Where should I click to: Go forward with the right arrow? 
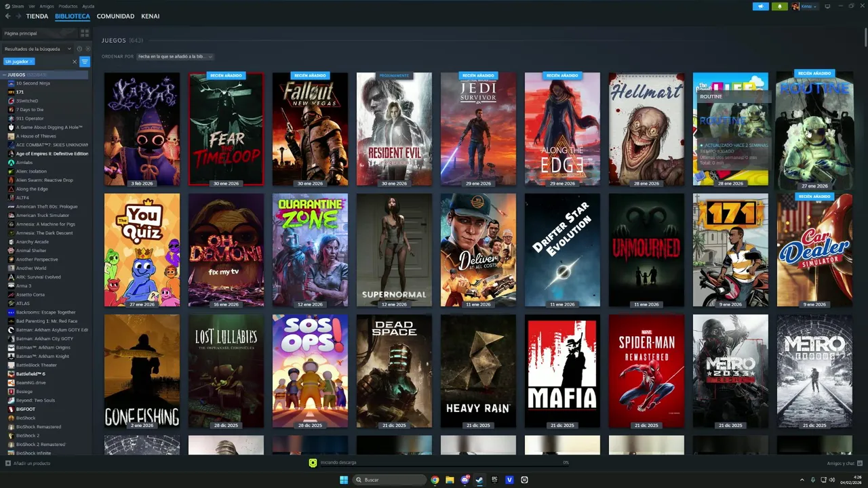[x=18, y=16]
